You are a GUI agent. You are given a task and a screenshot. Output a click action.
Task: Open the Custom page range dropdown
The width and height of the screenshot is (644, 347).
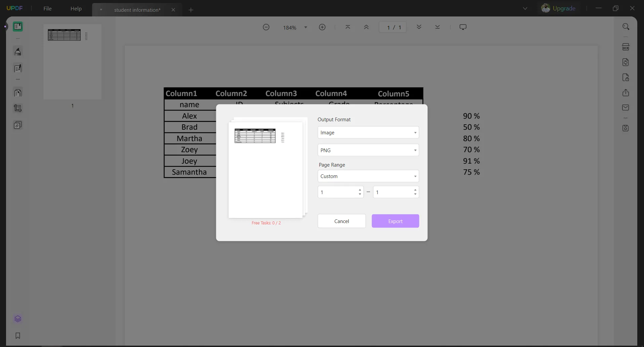point(368,176)
